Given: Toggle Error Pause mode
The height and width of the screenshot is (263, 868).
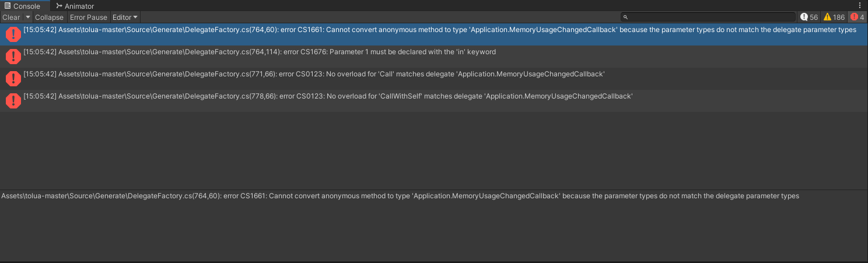Looking at the screenshot, I should click(89, 17).
